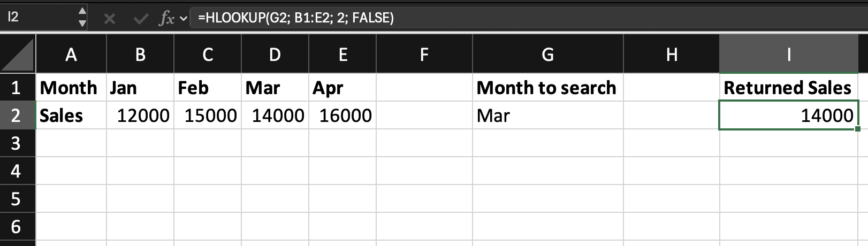Open the fx insert function icon
The width and height of the screenshot is (868, 246).
coord(166,19)
